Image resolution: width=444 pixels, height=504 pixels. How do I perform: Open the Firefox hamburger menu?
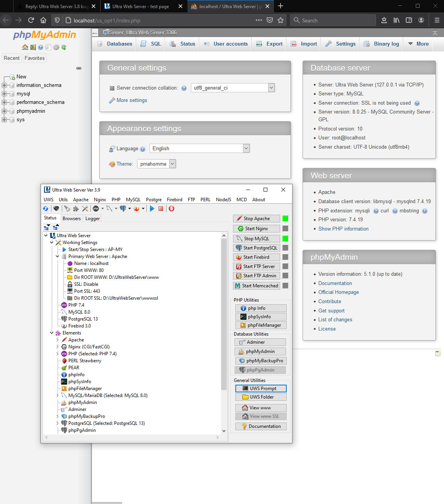(437, 20)
